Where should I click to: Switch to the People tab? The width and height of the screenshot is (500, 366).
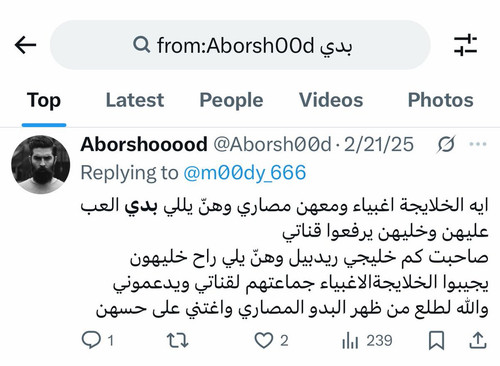click(x=231, y=100)
